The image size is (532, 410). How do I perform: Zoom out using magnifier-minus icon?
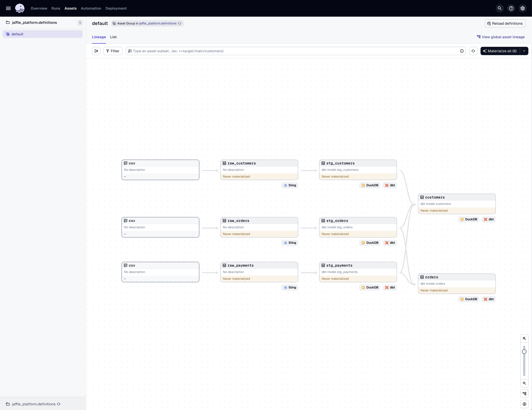(x=524, y=383)
